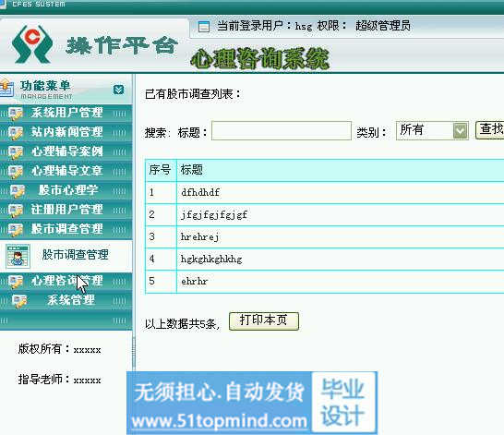Open the 系统管理 menu section
Screen dimensions: 504x435
(66, 300)
